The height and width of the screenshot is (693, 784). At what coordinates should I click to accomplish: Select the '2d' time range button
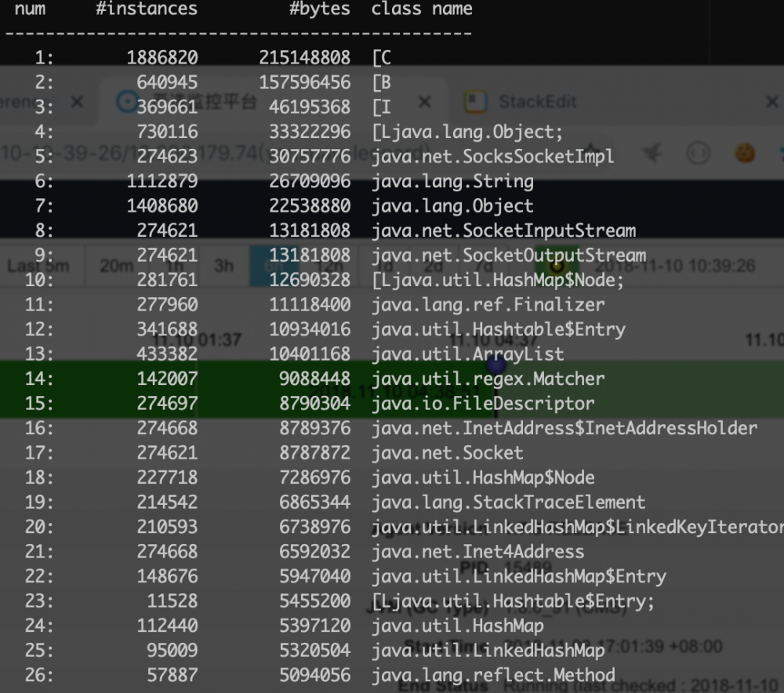point(433,266)
